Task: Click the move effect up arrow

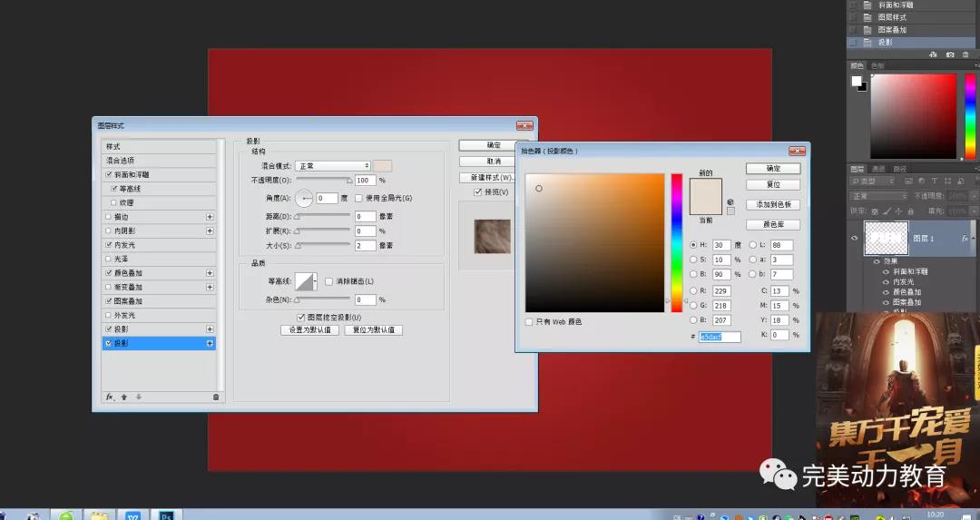Action: click(124, 397)
